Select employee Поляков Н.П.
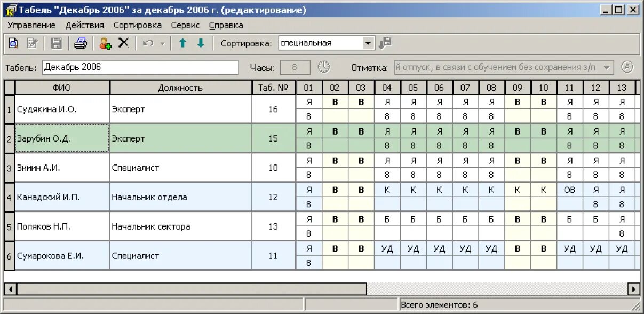Image resolution: width=644 pixels, height=314 pixels. click(x=62, y=226)
